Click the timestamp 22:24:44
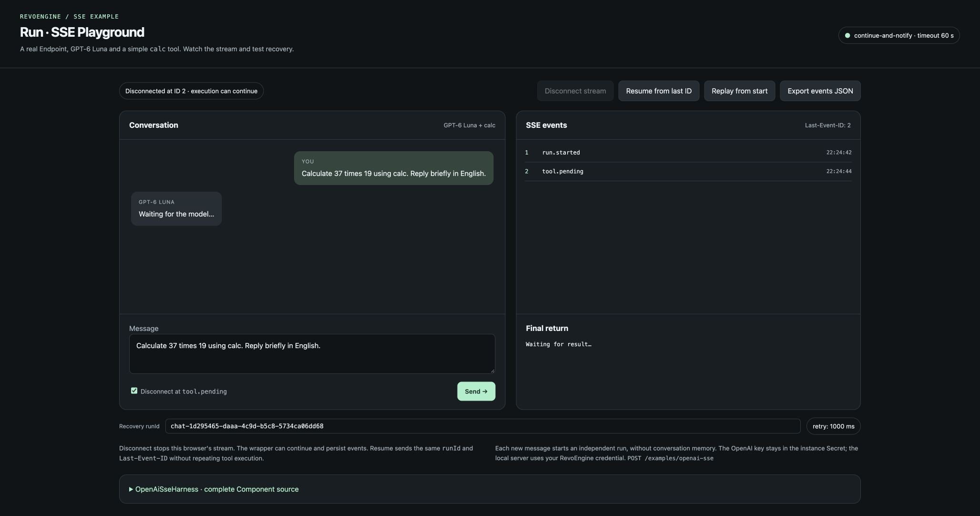Viewport: 980px width, 516px height. (838, 172)
